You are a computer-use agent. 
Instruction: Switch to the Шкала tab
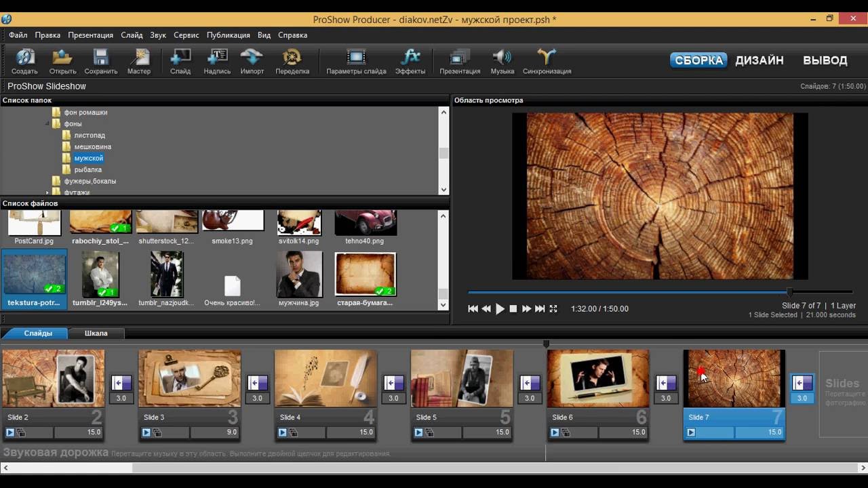pos(96,333)
